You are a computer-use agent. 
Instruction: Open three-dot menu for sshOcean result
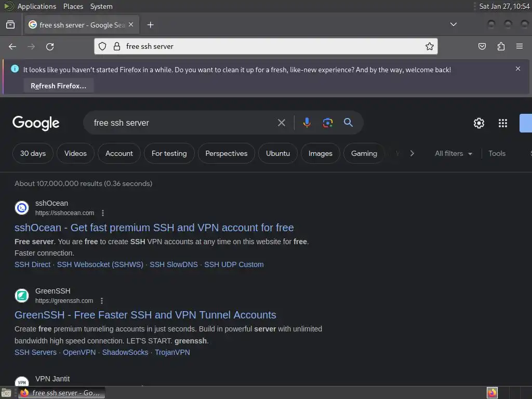point(103,212)
